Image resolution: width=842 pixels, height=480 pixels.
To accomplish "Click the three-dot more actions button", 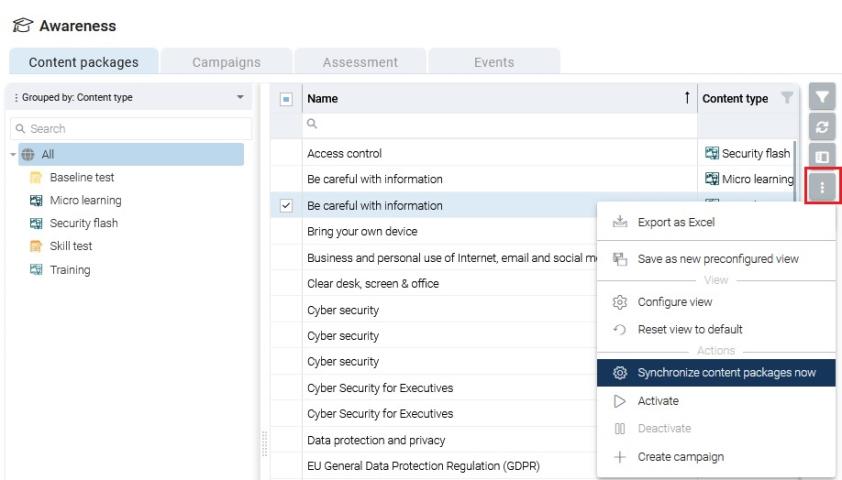I will pos(822,187).
